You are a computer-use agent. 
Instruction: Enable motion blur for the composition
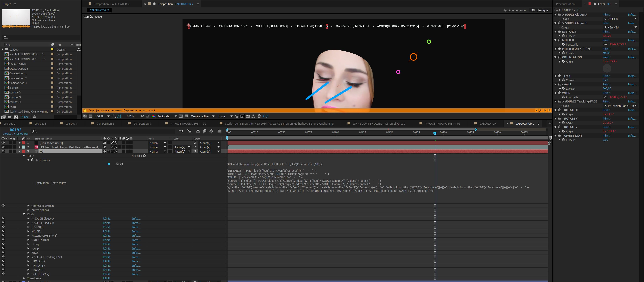(x=211, y=131)
